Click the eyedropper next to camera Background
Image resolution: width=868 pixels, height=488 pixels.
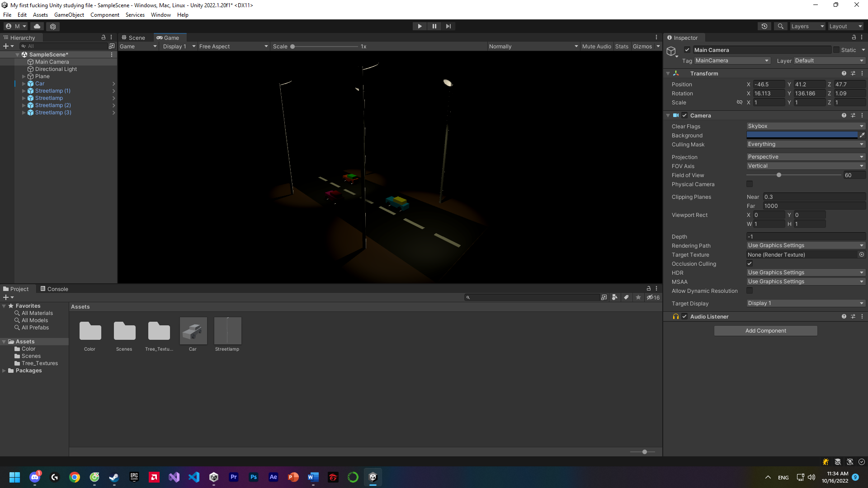click(x=863, y=135)
